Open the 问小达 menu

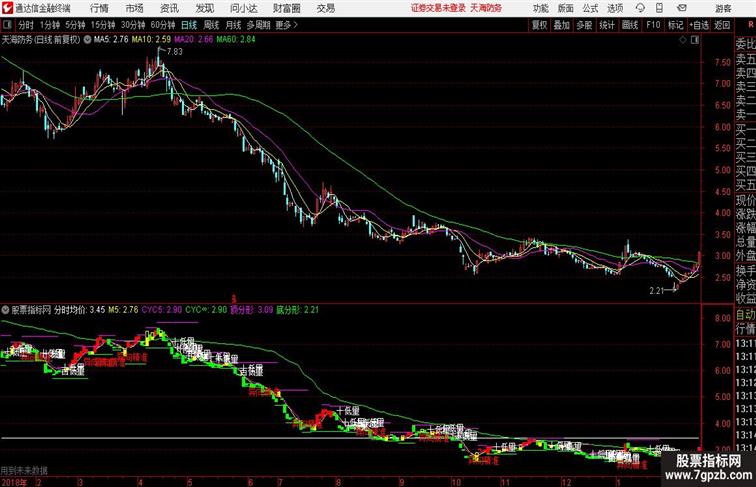point(243,8)
